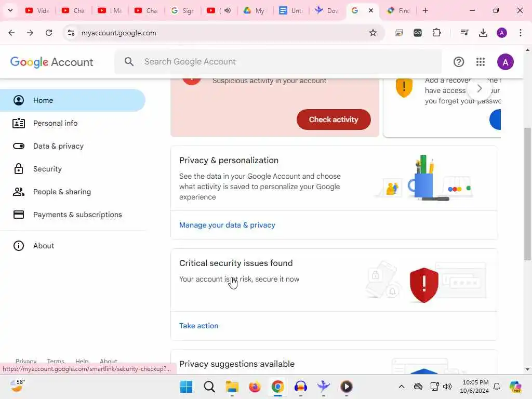Viewport: 532px width, 399px height.
Task: Open Manage your data & privacy link
Action: 227,225
